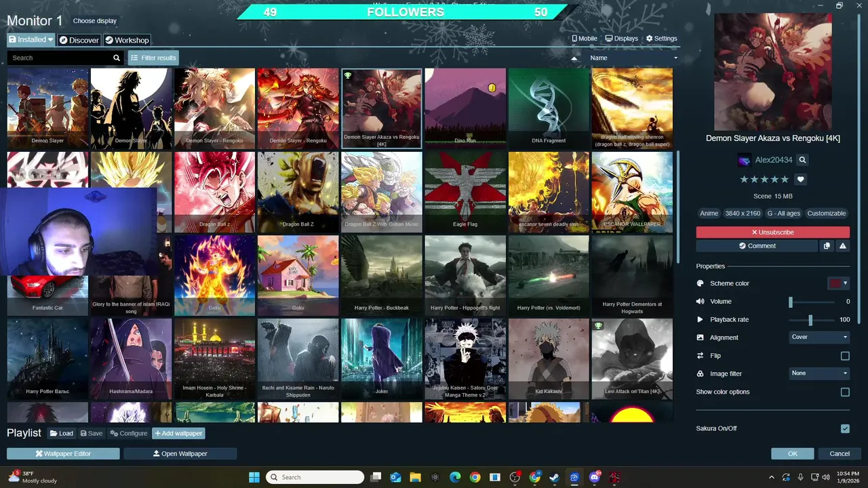
Task: Favorite the wallpaper with the heart icon
Action: tap(800, 180)
